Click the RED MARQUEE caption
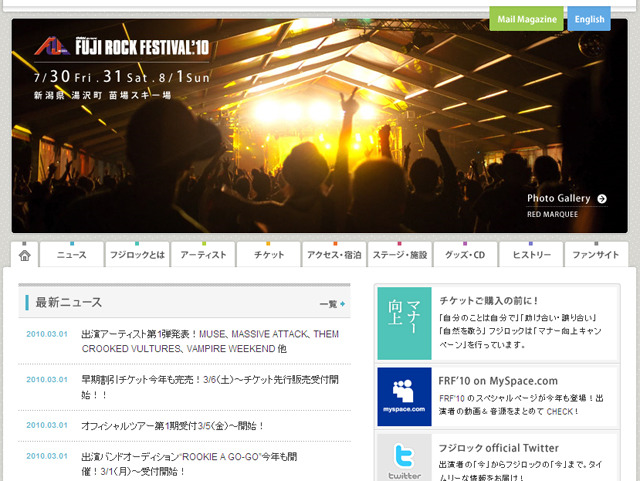This screenshot has height=481, width=640. tap(552, 214)
